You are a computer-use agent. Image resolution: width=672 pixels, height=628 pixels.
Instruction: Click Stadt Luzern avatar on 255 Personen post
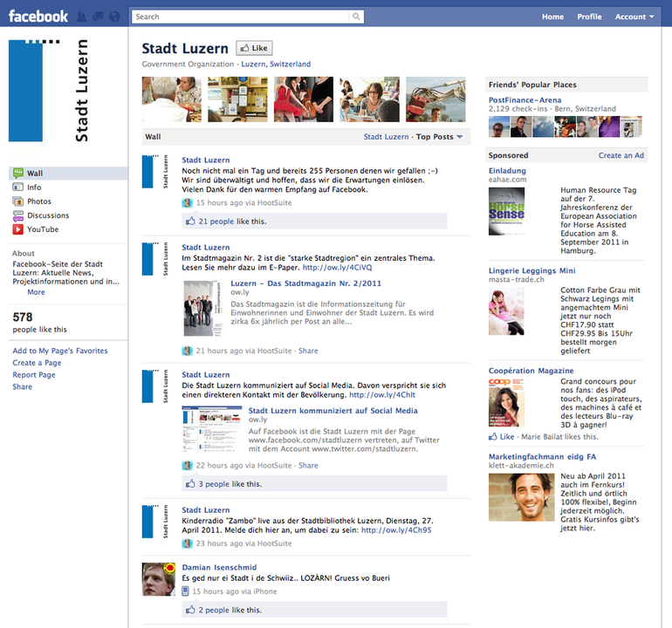point(155,172)
